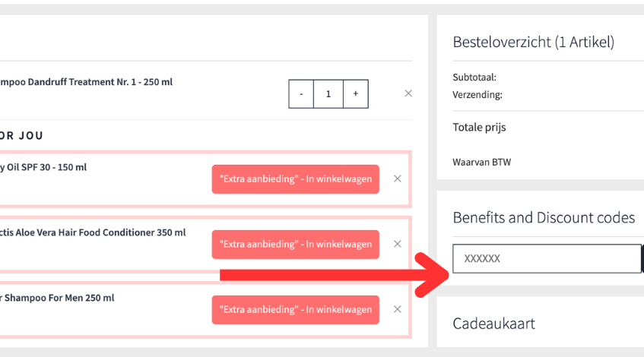The height and width of the screenshot is (357, 644).
Task: Open Aloe Vera Hair Food Conditioner product
Action: click(x=93, y=232)
